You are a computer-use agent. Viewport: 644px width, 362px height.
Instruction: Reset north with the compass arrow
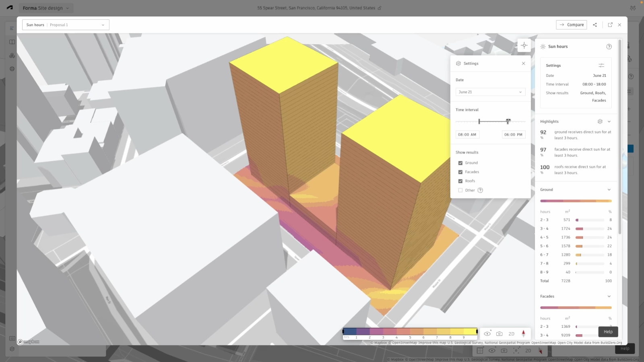524,333
